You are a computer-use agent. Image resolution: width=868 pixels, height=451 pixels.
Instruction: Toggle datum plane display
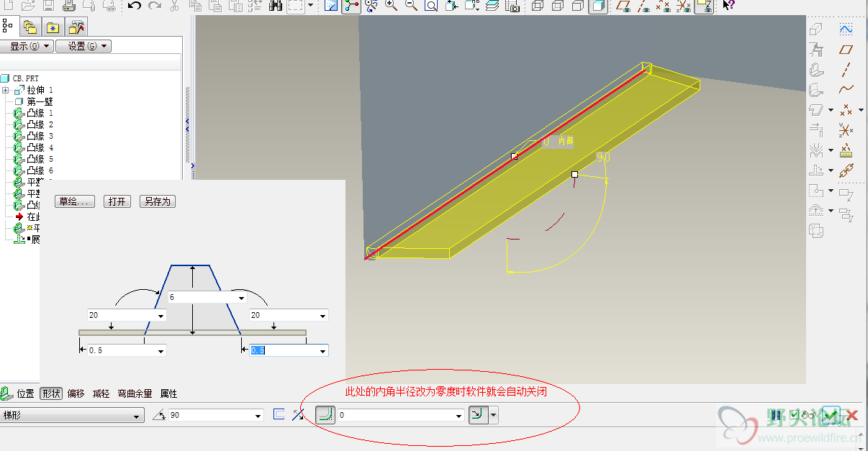[625, 6]
